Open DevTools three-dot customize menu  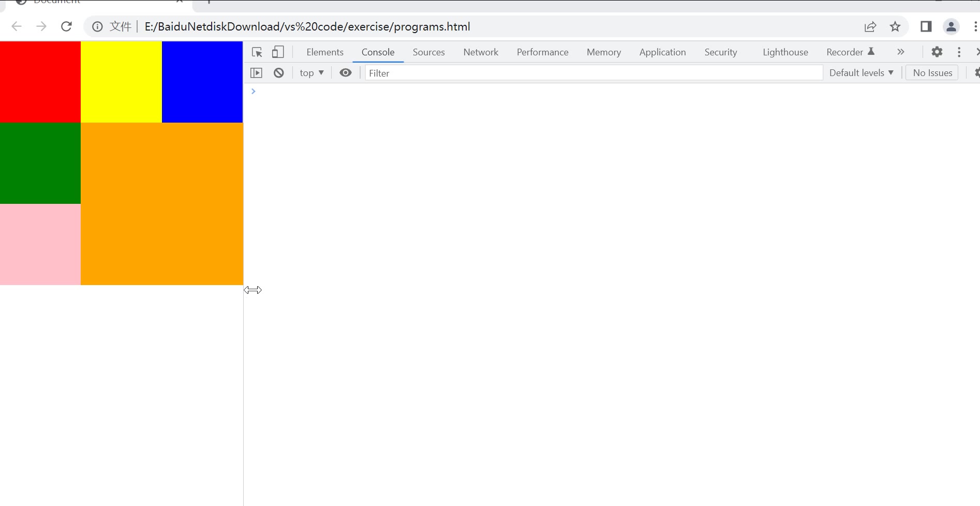[x=959, y=52]
